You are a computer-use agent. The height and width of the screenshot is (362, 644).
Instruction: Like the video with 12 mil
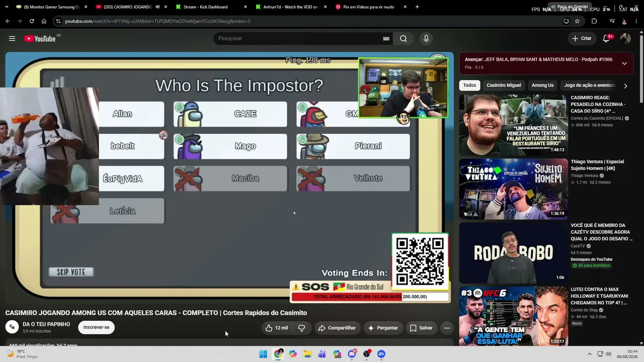(x=276, y=328)
